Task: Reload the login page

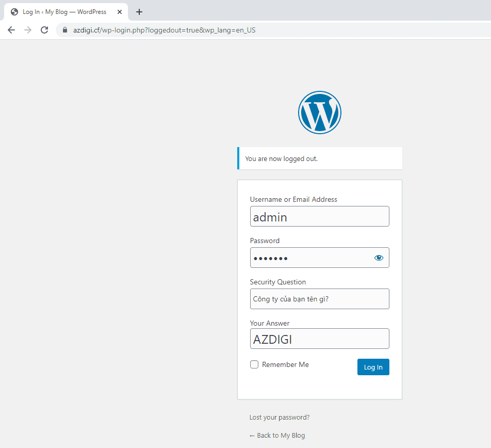Action: pos(44,30)
